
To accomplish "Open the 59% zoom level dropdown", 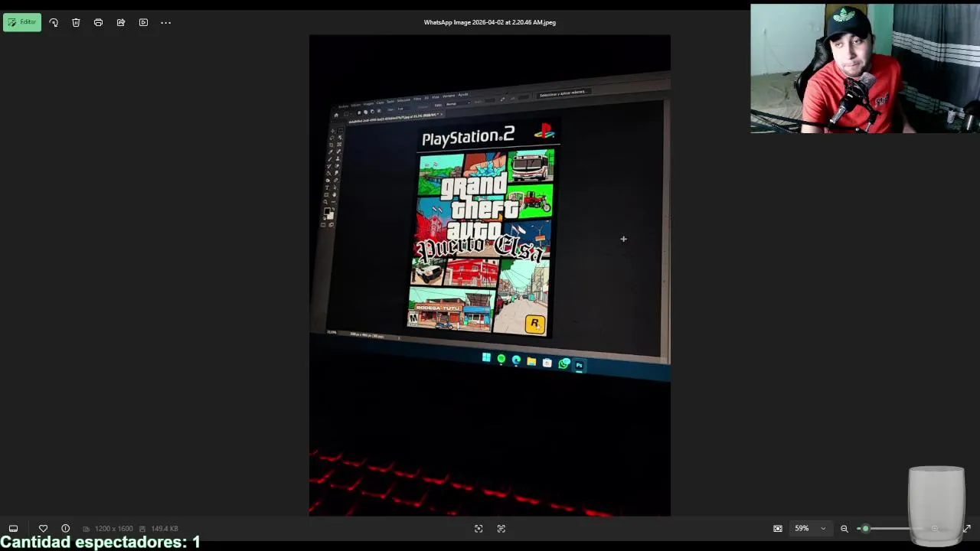I will pyautogui.click(x=810, y=528).
